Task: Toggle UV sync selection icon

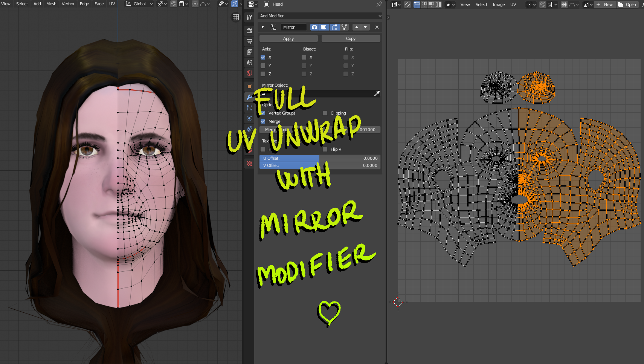Action: pos(407,5)
